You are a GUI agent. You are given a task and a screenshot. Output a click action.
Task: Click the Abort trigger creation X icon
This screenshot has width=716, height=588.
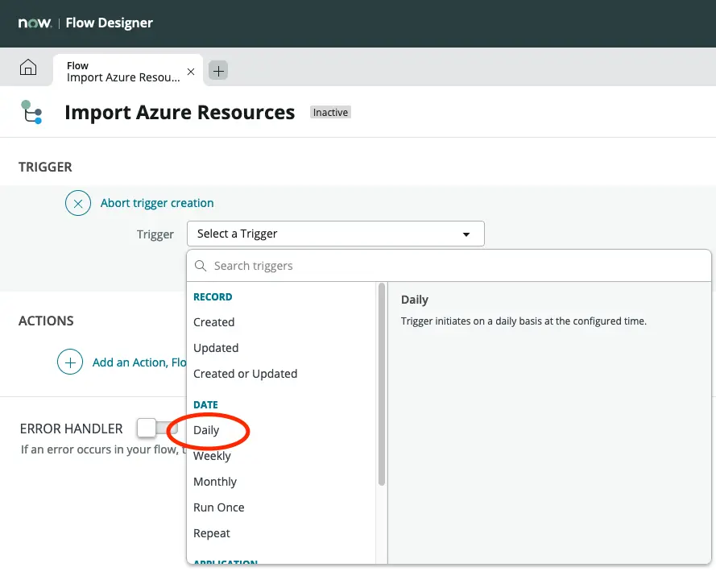pyautogui.click(x=78, y=203)
